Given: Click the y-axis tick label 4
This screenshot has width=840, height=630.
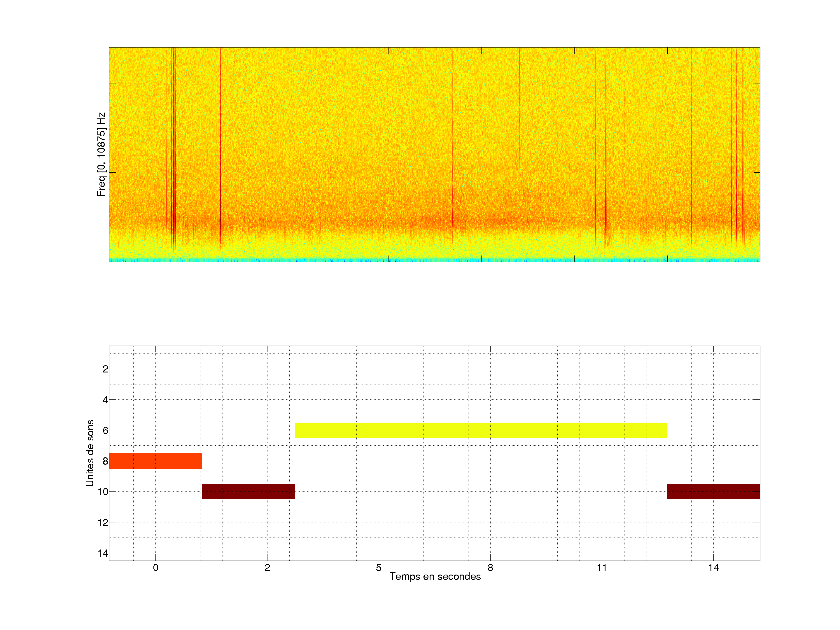Looking at the screenshot, I should [x=105, y=400].
